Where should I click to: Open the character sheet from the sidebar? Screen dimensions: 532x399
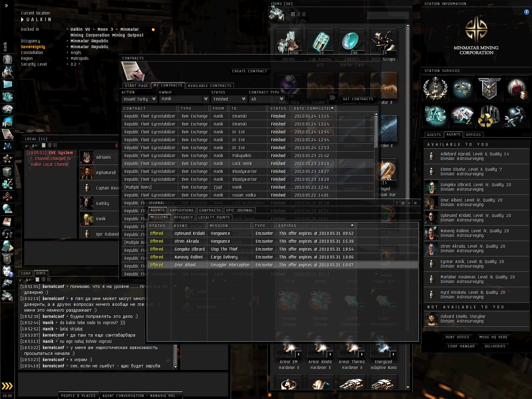[7, 59]
